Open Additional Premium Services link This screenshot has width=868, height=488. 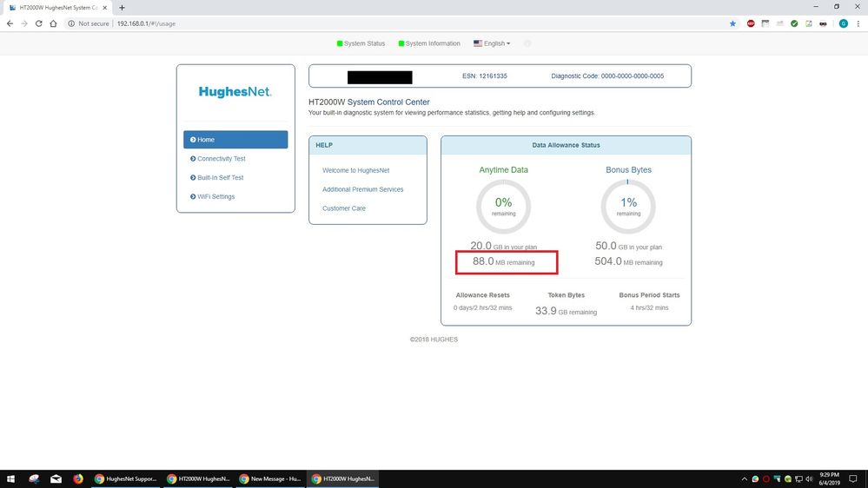pyautogui.click(x=362, y=189)
